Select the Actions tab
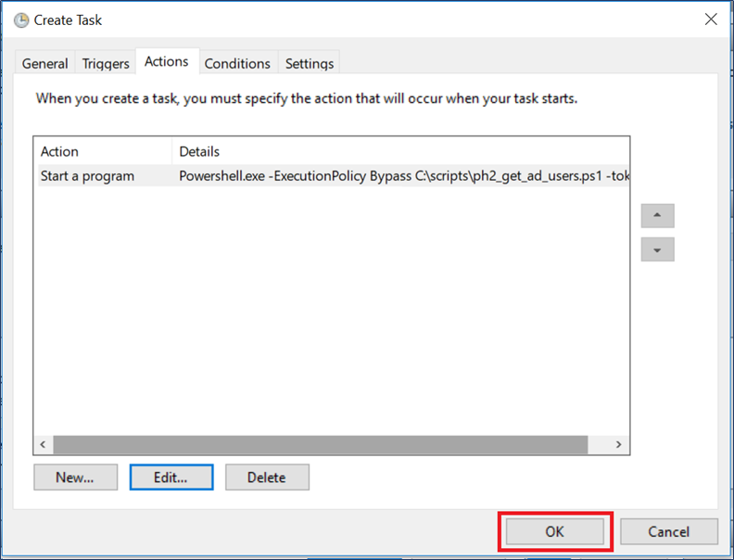 coord(167,61)
